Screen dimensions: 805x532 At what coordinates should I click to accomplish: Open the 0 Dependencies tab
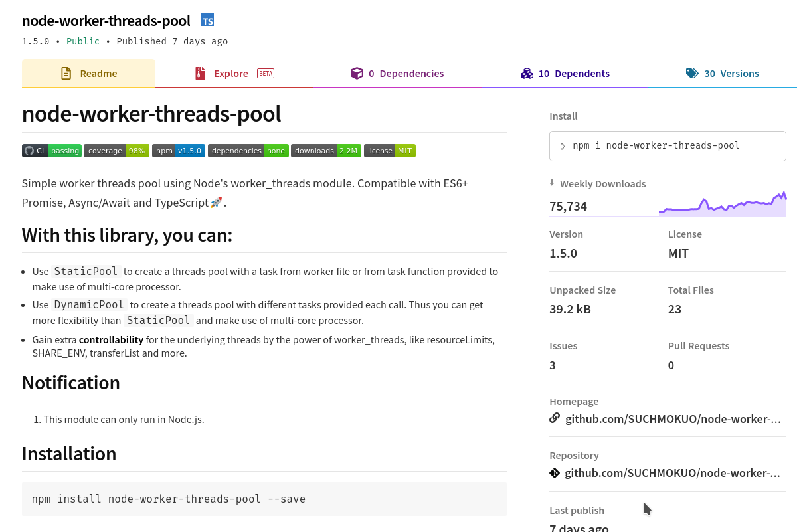coord(397,74)
